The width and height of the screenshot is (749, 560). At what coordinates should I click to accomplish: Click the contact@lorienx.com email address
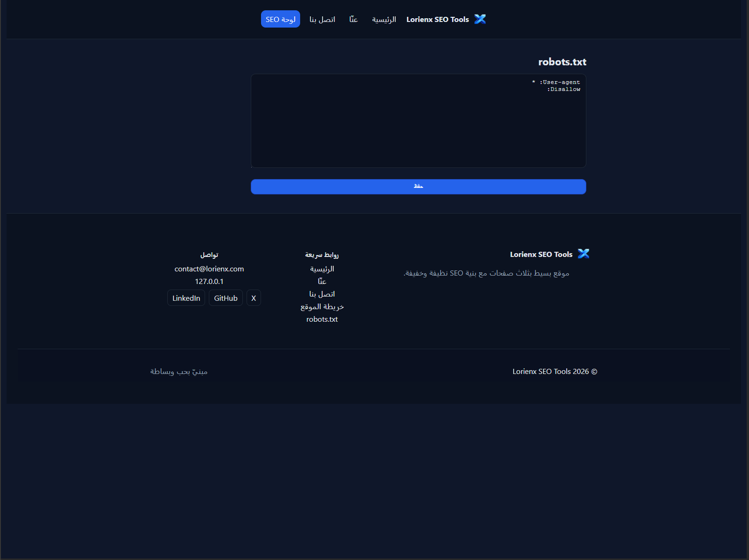pyautogui.click(x=209, y=269)
